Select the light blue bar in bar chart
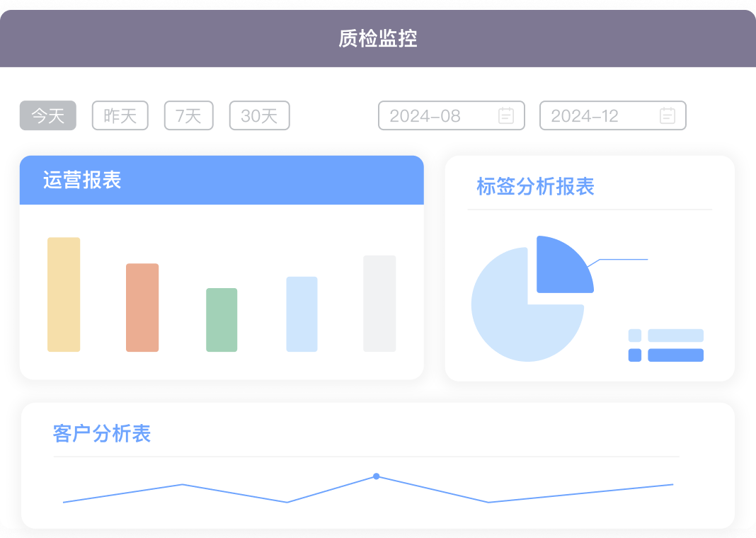 [302, 314]
